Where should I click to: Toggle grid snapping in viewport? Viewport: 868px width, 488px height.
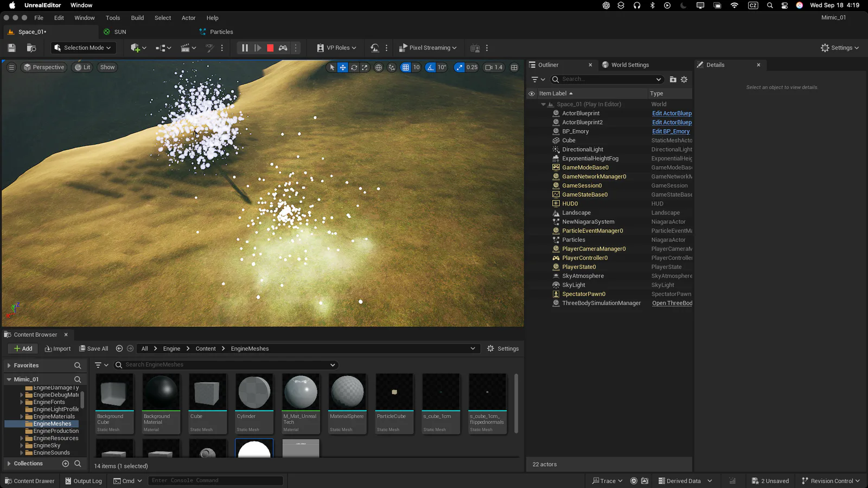point(405,67)
